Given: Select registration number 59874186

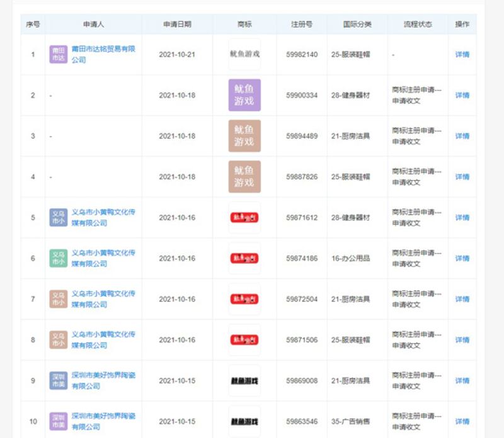Looking at the screenshot, I should pyautogui.click(x=302, y=259).
